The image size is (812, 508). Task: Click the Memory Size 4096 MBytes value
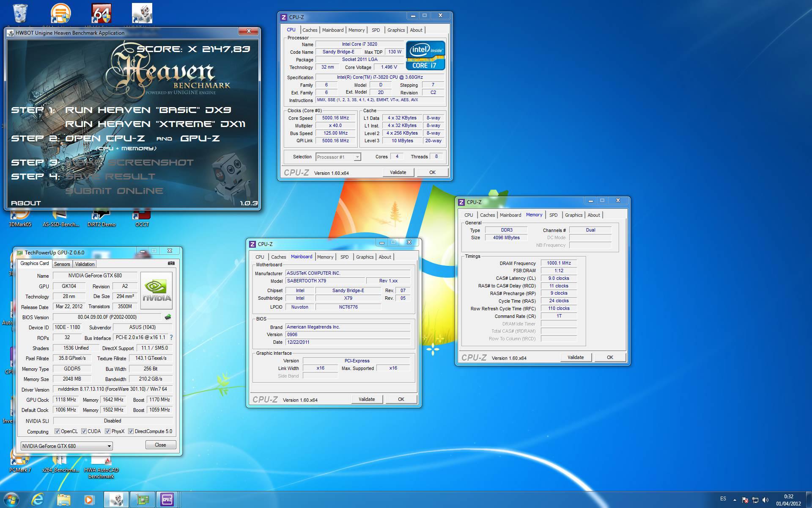click(x=506, y=237)
